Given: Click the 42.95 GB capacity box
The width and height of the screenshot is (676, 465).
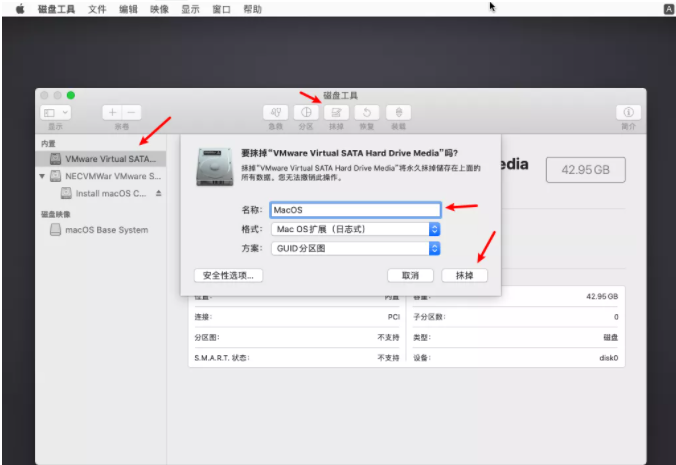Looking at the screenshot, I should point(585,170).
